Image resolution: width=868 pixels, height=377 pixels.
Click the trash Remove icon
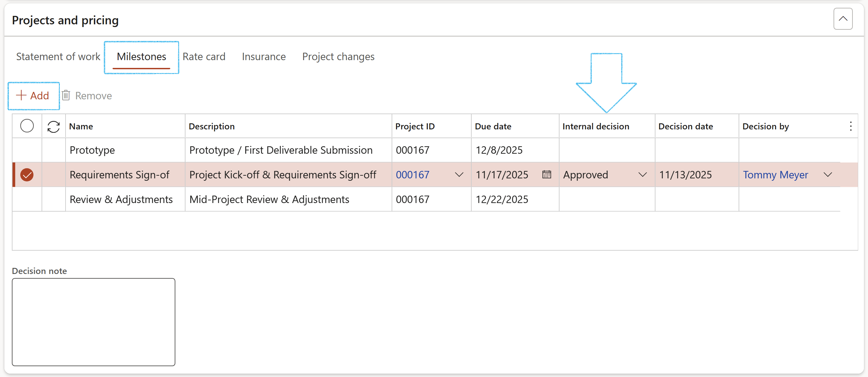[66, 96]
